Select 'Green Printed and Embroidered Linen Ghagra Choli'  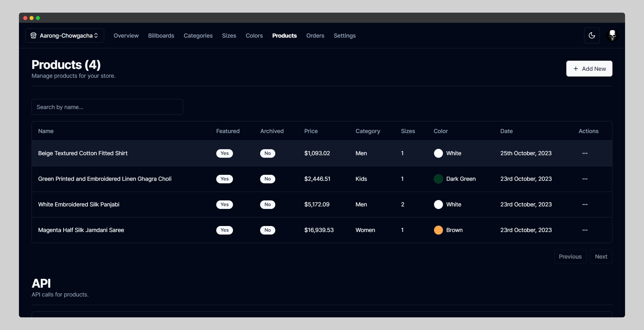click(105, 179)
